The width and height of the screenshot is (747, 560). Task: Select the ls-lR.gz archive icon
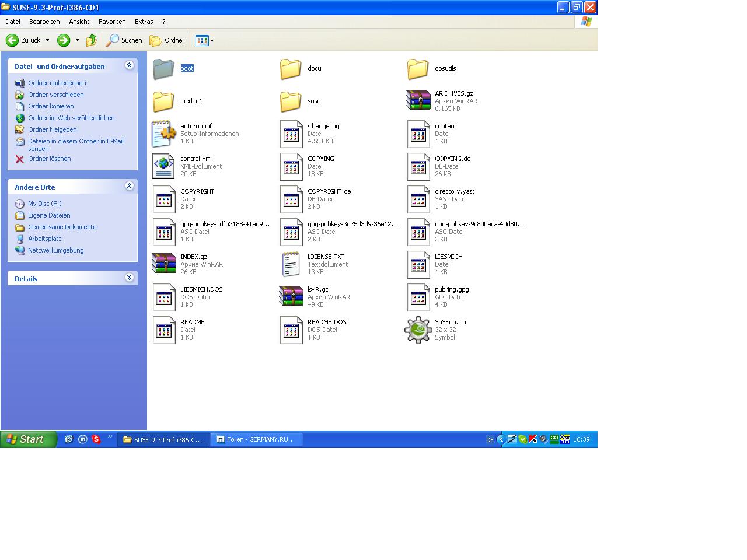click(x=291, y=296)
